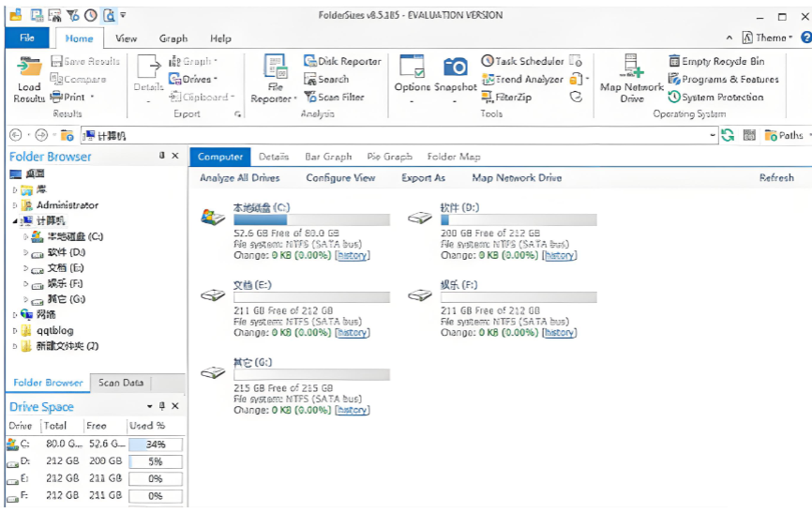
Task: Click the address path input field
Action: coord(394,135)
